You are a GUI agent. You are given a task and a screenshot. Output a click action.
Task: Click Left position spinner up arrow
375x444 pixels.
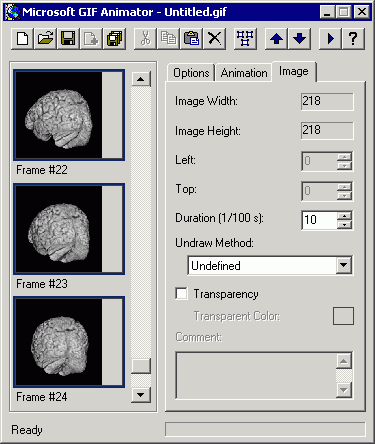coord(344,157)
